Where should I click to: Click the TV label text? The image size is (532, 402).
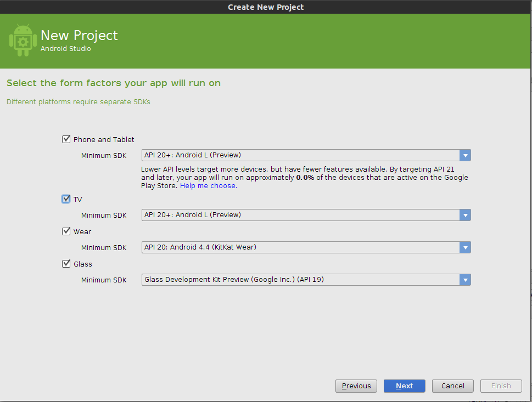(x=78, y=199)
